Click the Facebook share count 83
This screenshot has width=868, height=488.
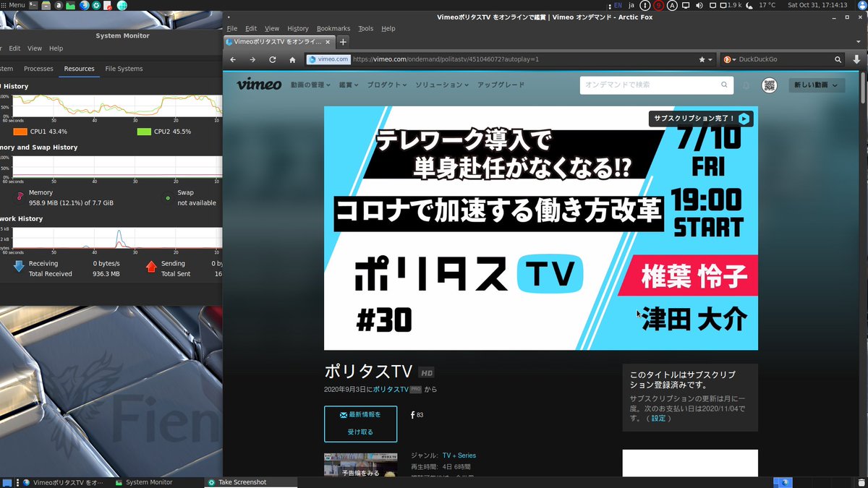[417, 415]
